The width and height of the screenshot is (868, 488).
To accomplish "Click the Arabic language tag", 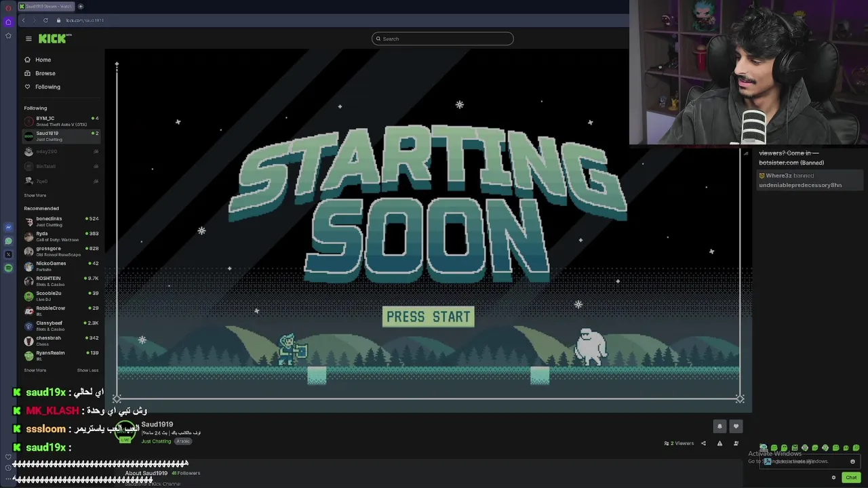I will coord(183,441).
